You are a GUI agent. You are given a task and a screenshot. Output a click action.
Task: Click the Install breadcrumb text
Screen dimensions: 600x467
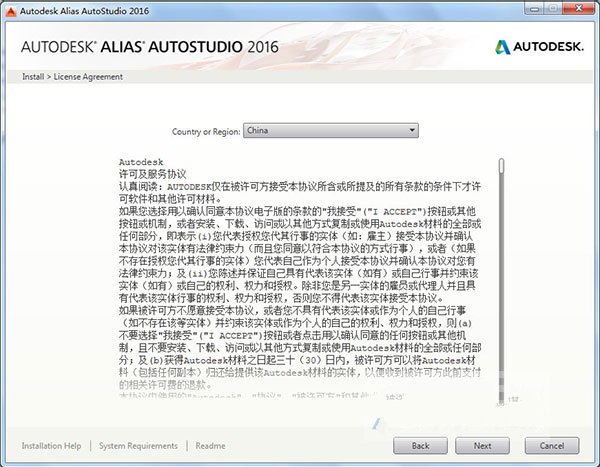[x=33, y=77]
